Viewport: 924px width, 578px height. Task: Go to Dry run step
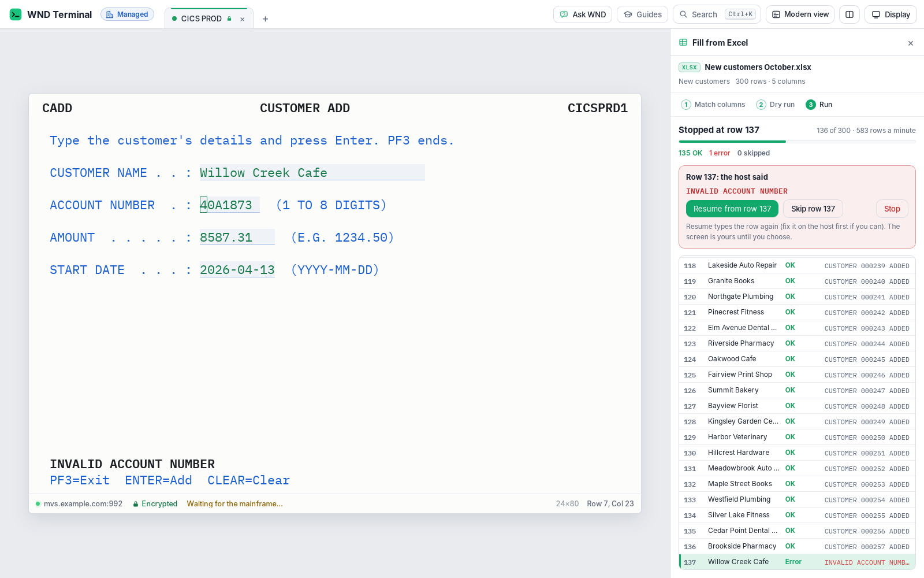(x=776, y=105)
